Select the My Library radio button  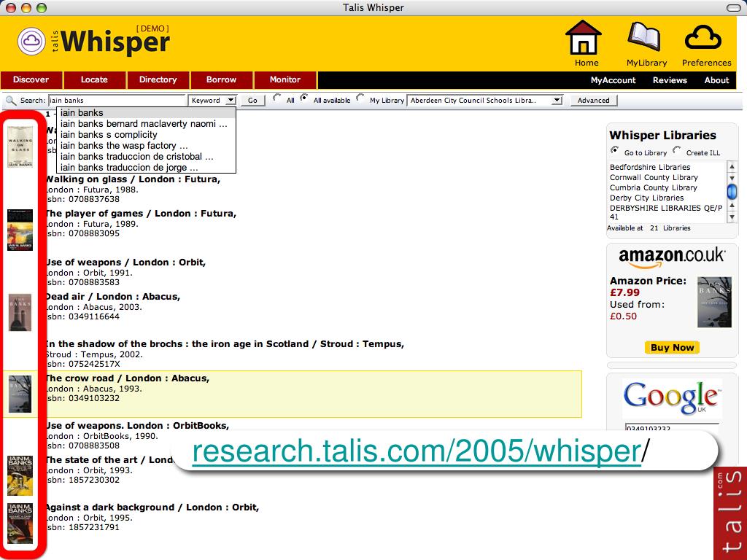pyautogui.click(x=360, y=98)
